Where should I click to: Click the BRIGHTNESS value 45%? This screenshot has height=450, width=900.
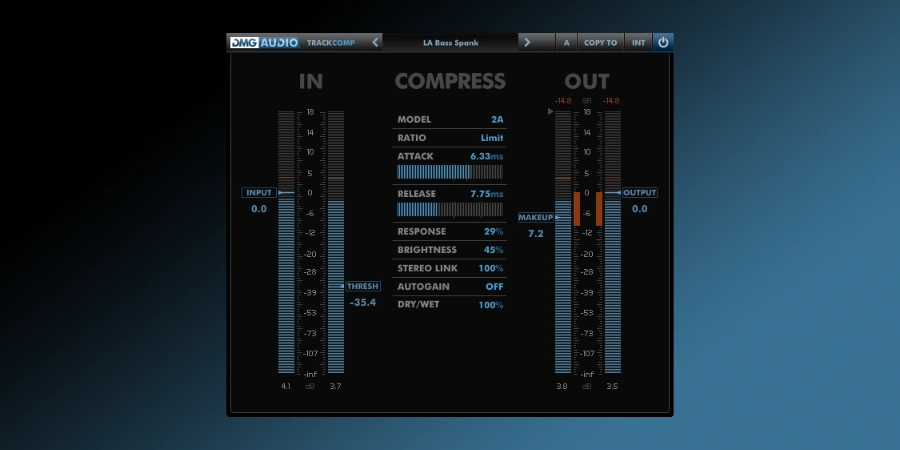click(x=494, y=250)
